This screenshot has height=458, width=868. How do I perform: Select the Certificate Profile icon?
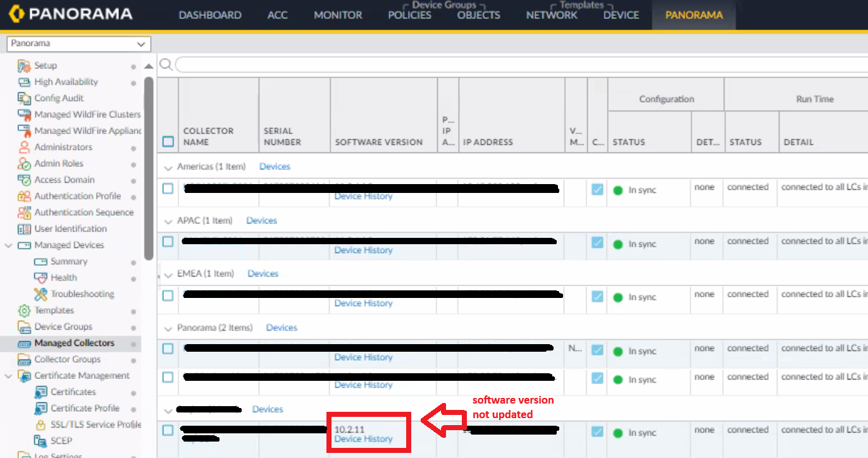(40, 409)
